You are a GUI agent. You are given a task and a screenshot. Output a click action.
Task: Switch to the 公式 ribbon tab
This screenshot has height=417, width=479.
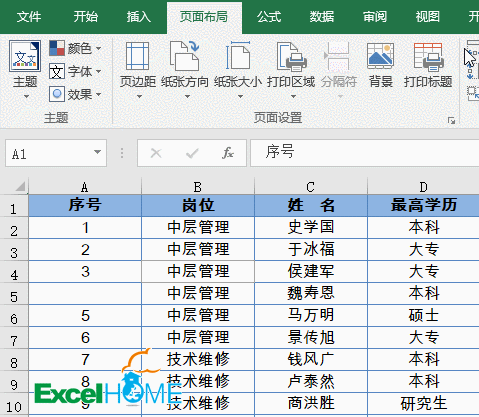coord(269,16)
